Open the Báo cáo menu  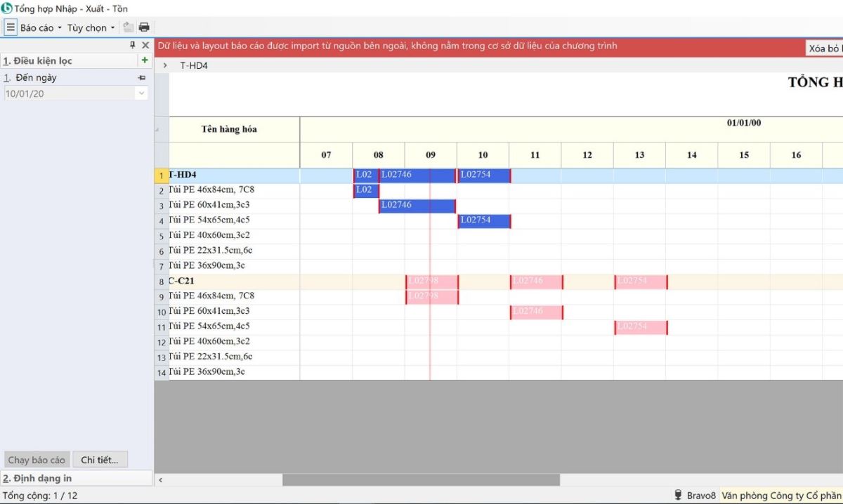click(41, 27)
